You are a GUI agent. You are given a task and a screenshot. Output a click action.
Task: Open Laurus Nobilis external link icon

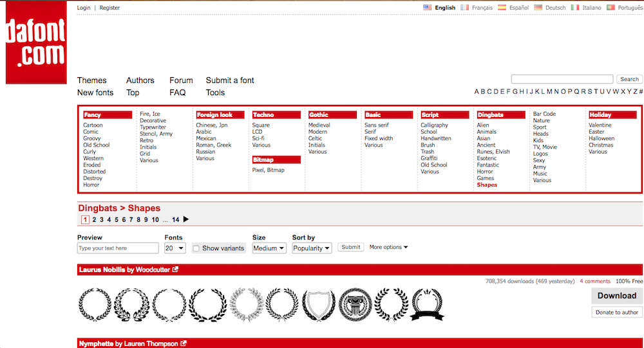click(x=176, y=270)
